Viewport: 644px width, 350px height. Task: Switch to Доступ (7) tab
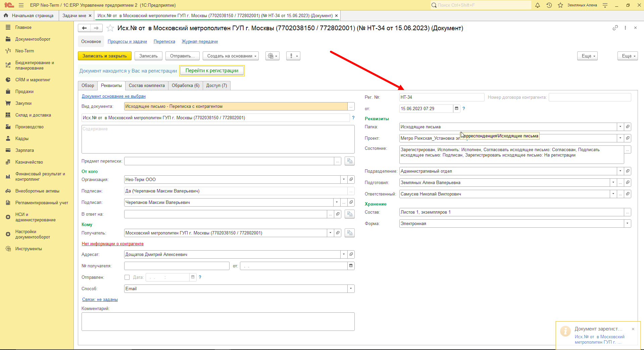pos(216,86)
